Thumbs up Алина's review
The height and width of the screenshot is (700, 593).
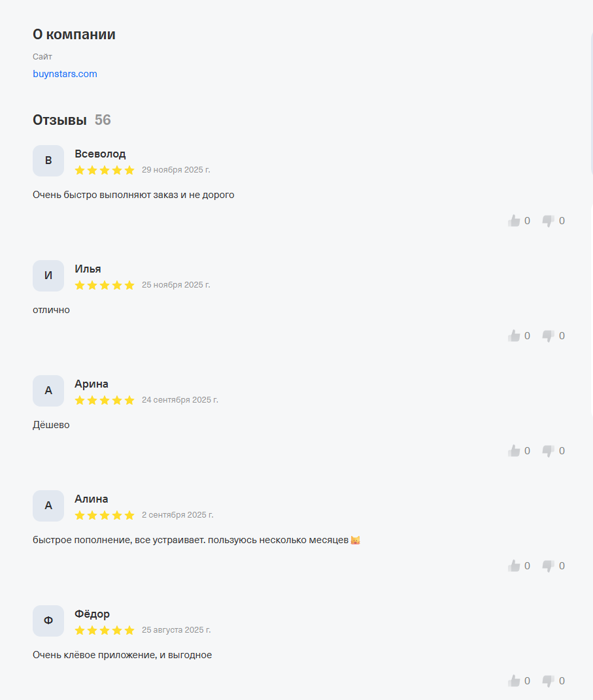(x=515, y=566)
